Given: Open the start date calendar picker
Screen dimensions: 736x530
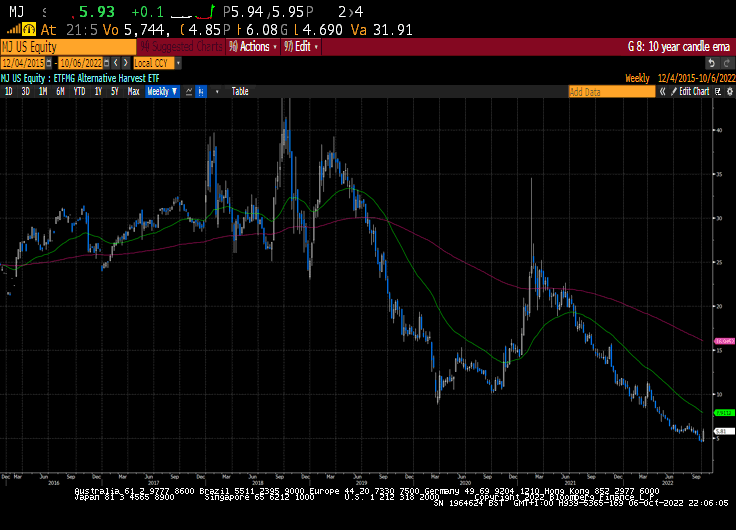Looking at the screenshot, I should pos(49,63).
